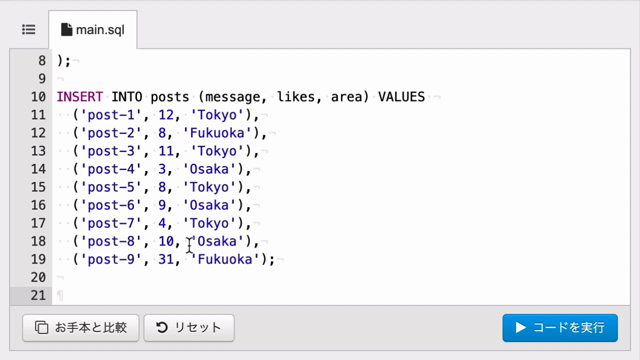Click the 'post-1' string on line 11
This screenshot has width=640, height=360.
(x=111, y=115)
